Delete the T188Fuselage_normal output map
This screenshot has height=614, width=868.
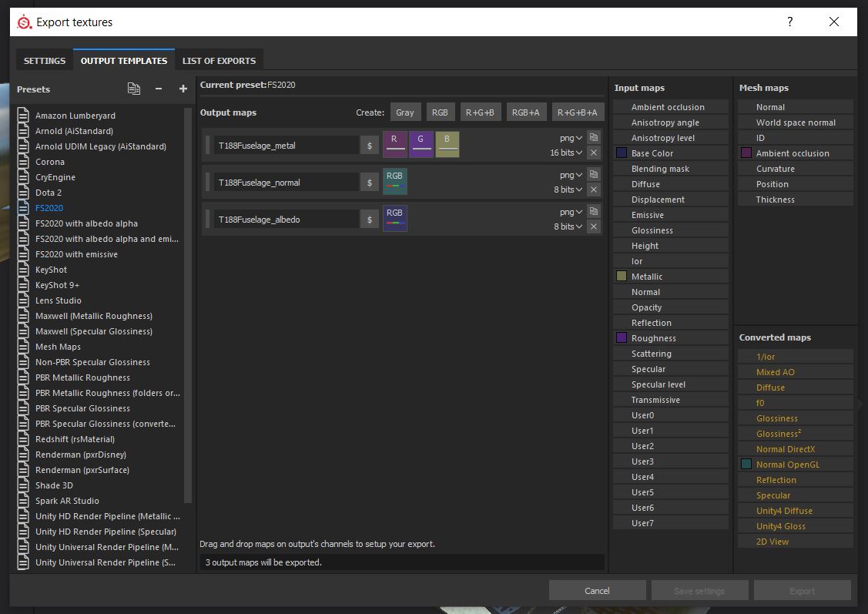(x=593, y=190)
